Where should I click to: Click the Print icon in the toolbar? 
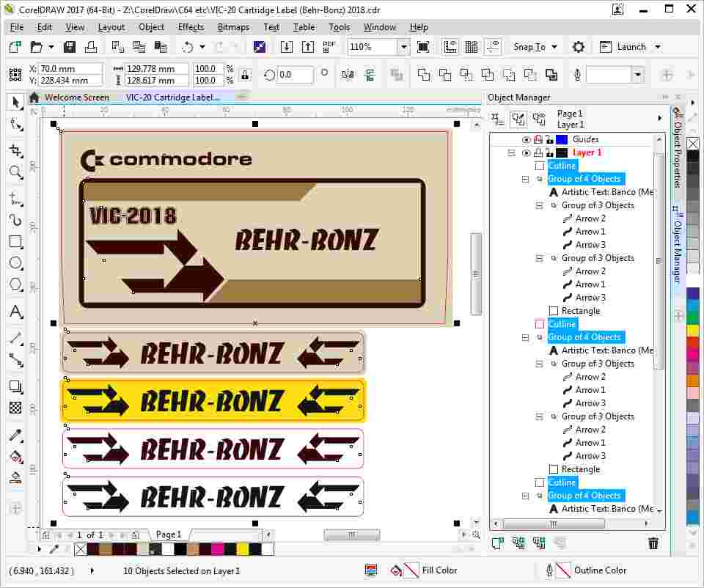pos(91,47)
